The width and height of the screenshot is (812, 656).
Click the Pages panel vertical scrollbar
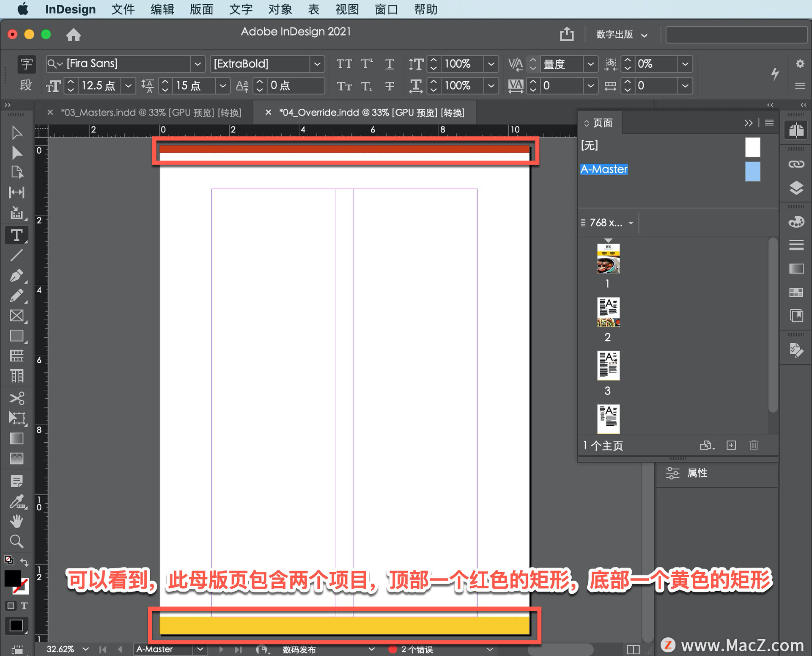[773, 325]
